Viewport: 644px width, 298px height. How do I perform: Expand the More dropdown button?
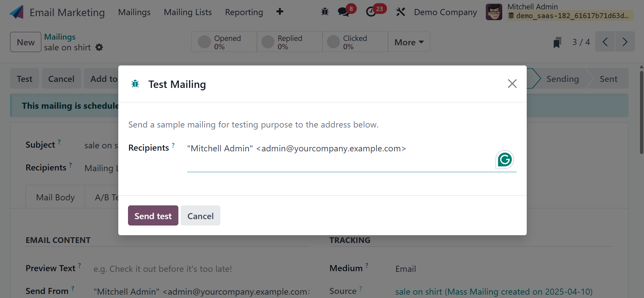click(x=409, y=42)
